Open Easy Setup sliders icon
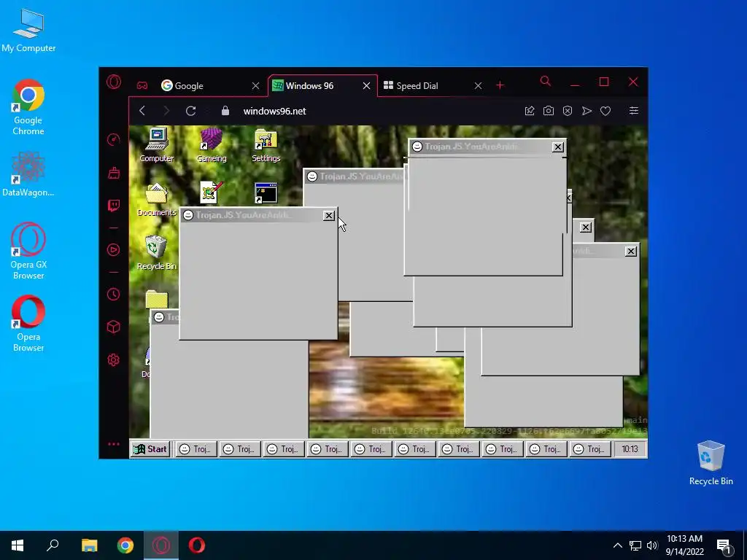 click(x=634, y=111)
